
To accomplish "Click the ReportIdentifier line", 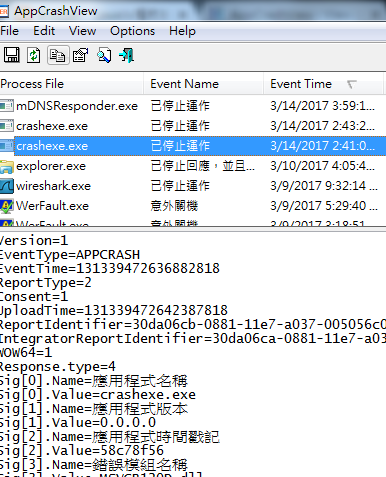I will pyautogui.click(x=193, y=325).
